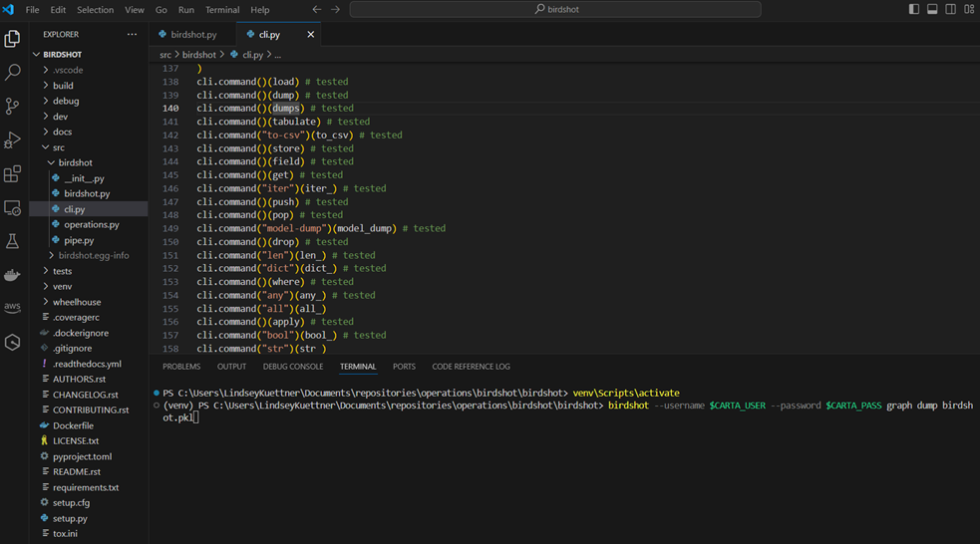Click the birdshot command center search box
Image resolution: width=980 pixels, height=544 pixels.
click(555, 9)
